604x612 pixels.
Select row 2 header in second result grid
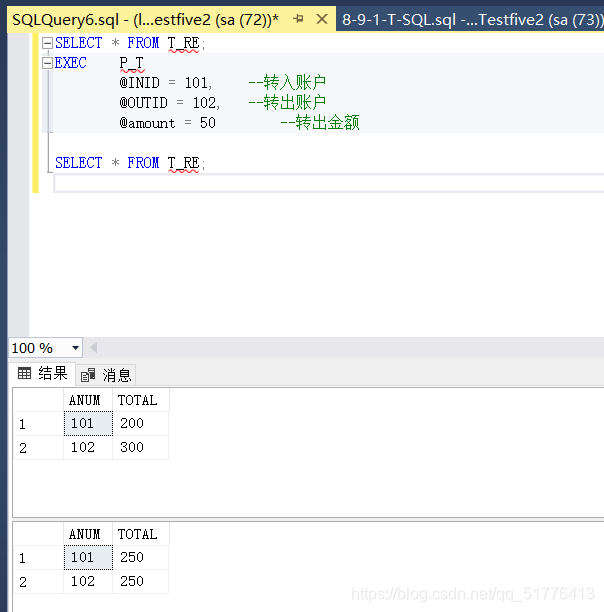[38, 582]
